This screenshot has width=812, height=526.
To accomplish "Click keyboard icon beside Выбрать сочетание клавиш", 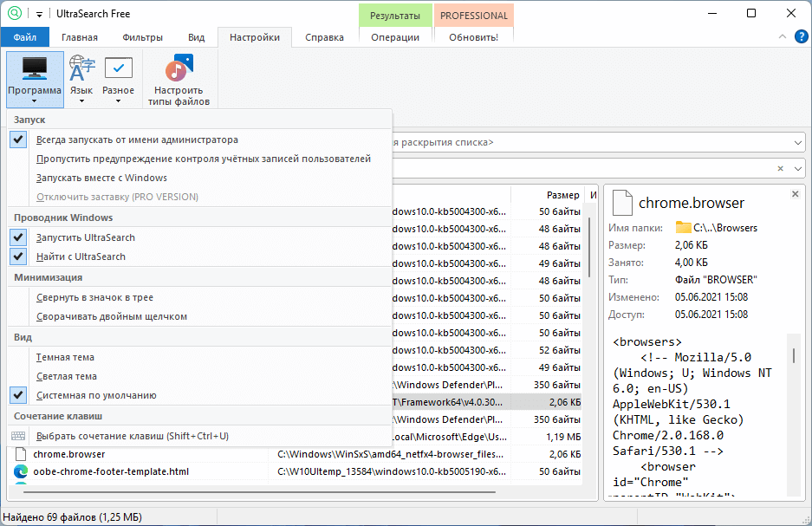I will click(18, 436).
